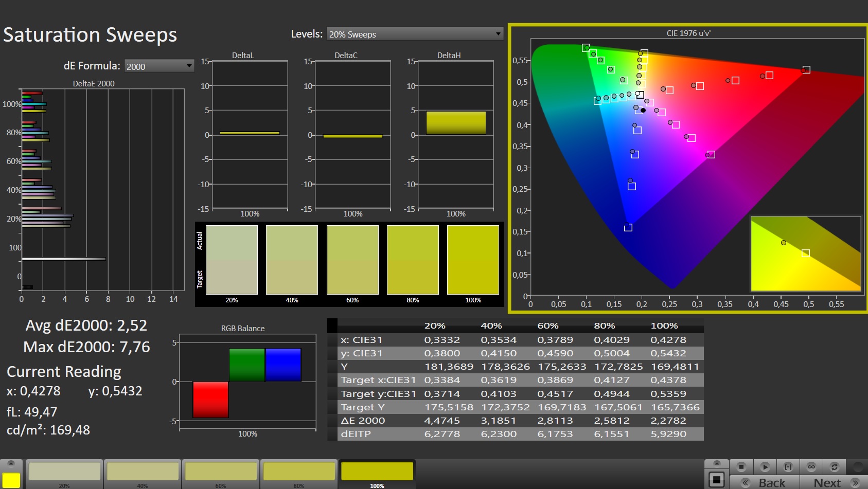Image resolution: width=868 pixels, height=489 pixels.
Task: Go to the Next page
Action: (x=834, y=482)
